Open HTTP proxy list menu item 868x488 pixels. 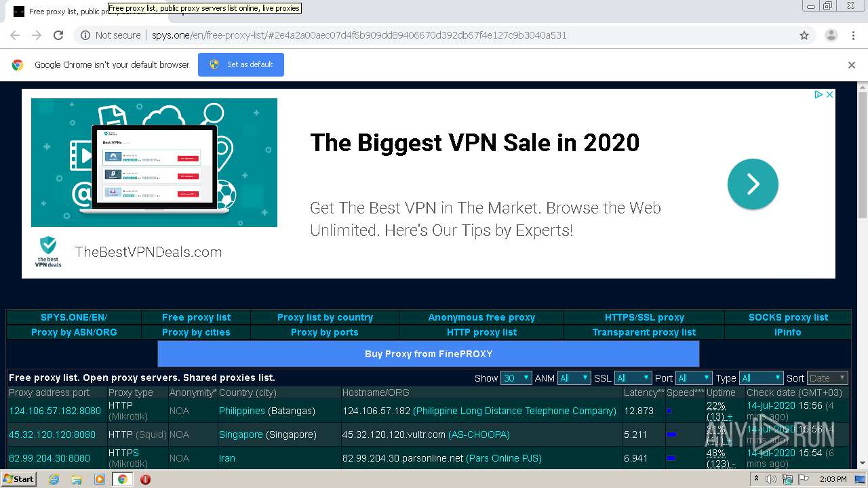481,332
